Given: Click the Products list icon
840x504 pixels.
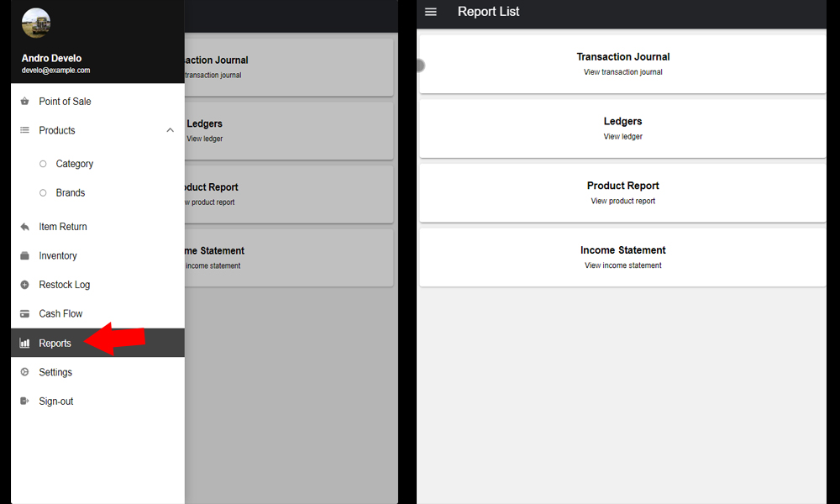Looking at the screenshot, I should tap(24, 130).
